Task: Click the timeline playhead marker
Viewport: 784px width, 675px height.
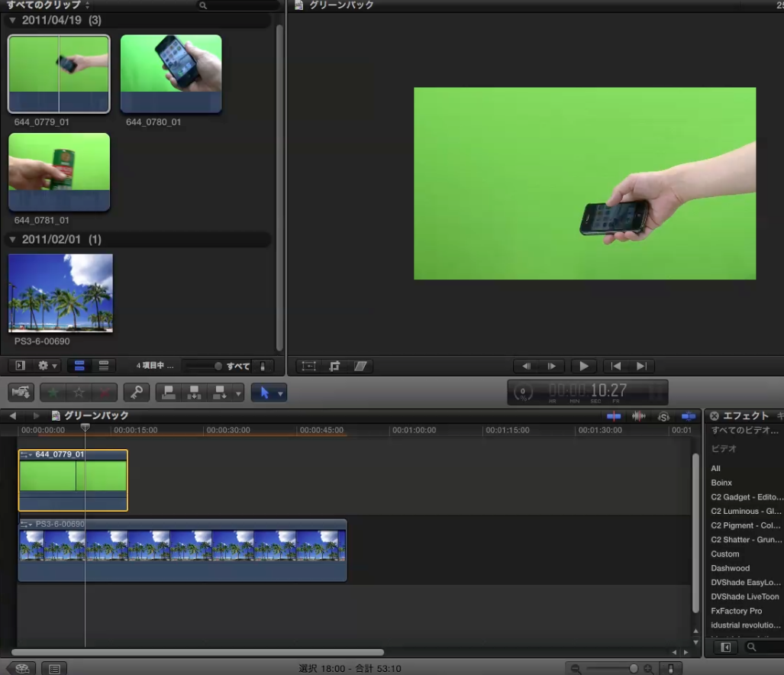Action: click(x=85, y=428)
